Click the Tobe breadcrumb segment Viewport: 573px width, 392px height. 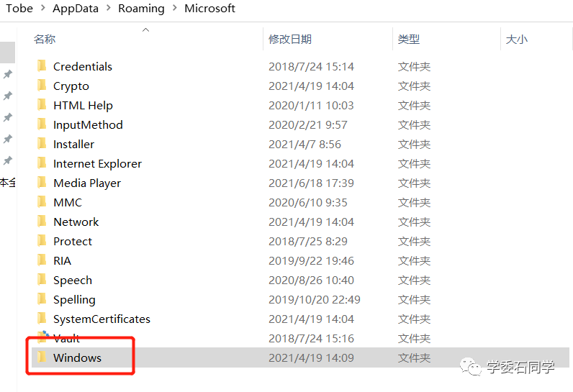coord(19,8)
